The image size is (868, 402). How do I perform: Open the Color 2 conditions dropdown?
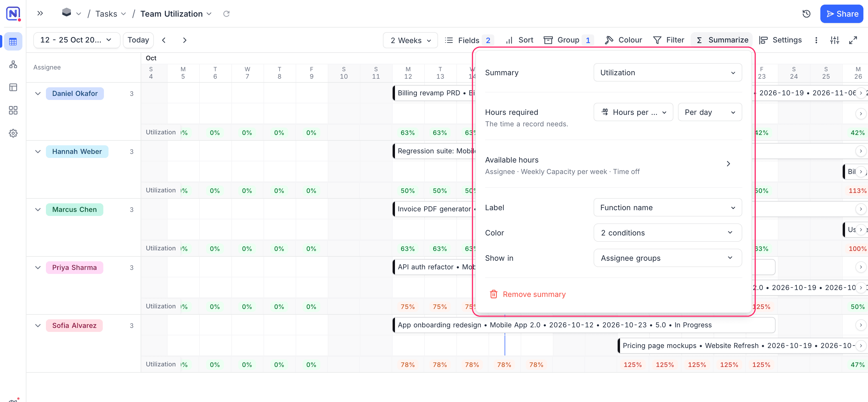668,233
